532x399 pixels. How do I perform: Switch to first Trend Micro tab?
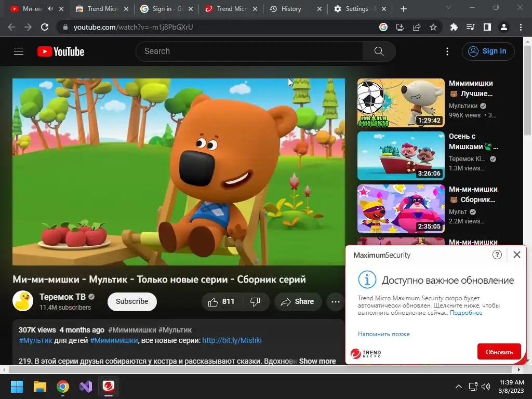coord(102,9)
